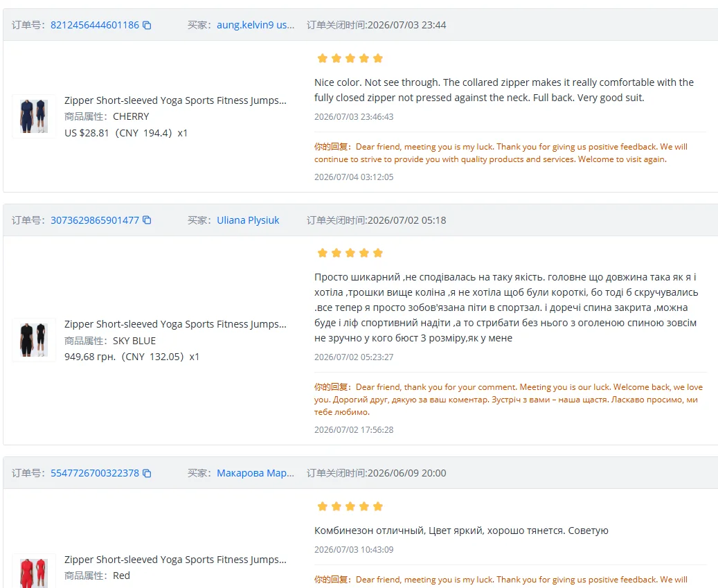718x588 pixels.
Task: Copy order number 3073629865901477
Action: 147,220
